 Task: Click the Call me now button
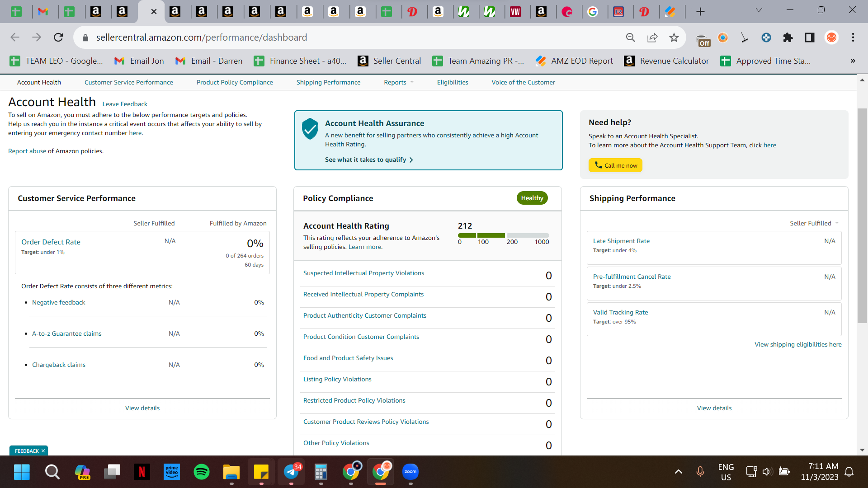point(615,165)
